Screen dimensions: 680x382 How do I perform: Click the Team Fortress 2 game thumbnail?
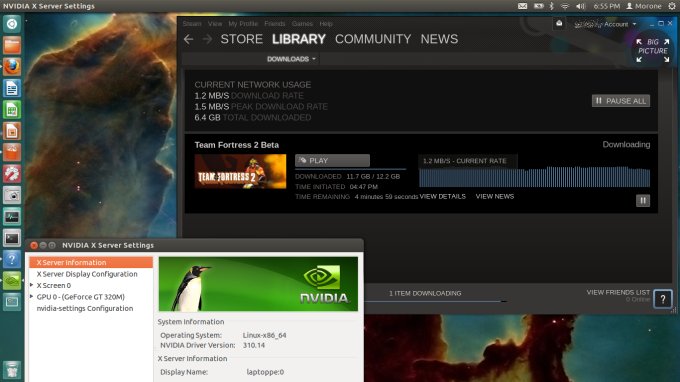click(x=240, y=171)
